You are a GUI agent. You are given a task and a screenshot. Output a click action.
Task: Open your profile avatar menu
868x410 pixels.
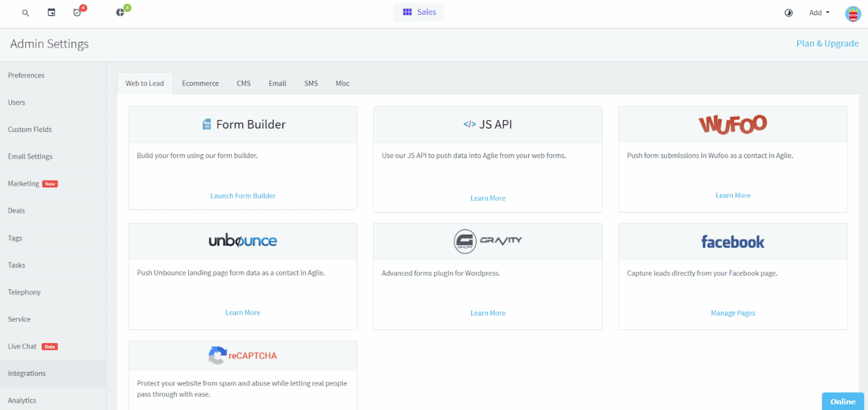pos(852,12)
